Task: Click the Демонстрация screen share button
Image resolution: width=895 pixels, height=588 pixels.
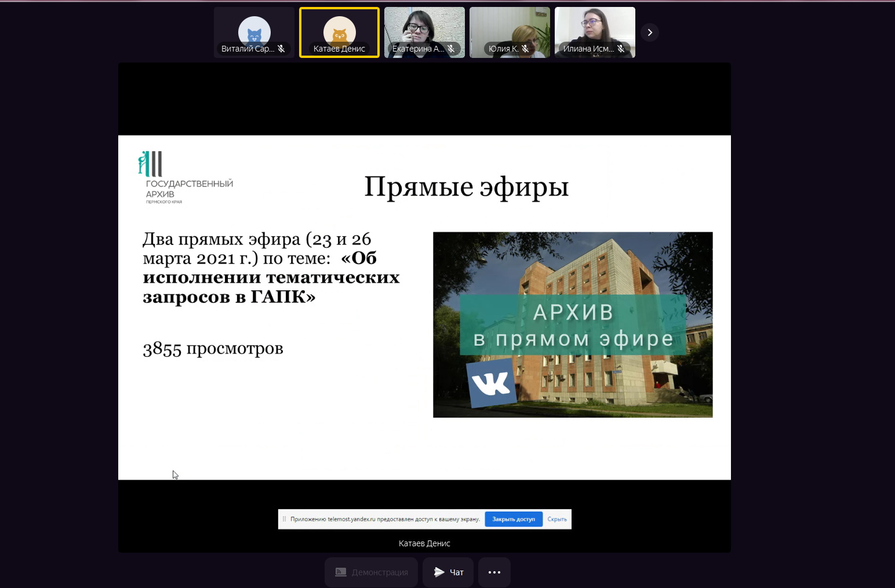Action: coord(372,572)
